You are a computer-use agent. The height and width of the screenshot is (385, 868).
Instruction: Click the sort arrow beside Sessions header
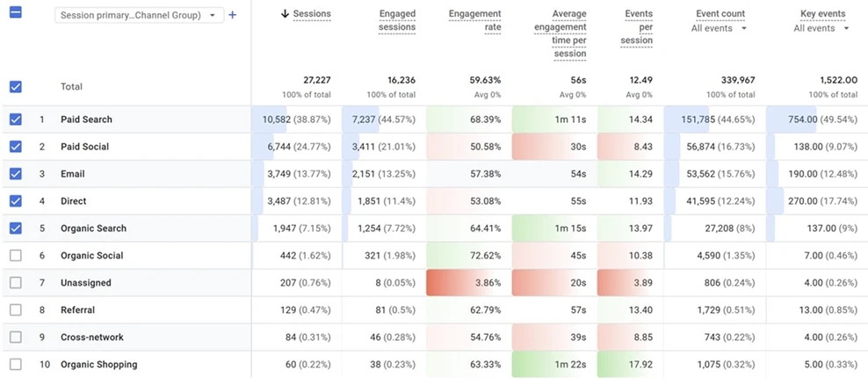click(x=286, y=14)
